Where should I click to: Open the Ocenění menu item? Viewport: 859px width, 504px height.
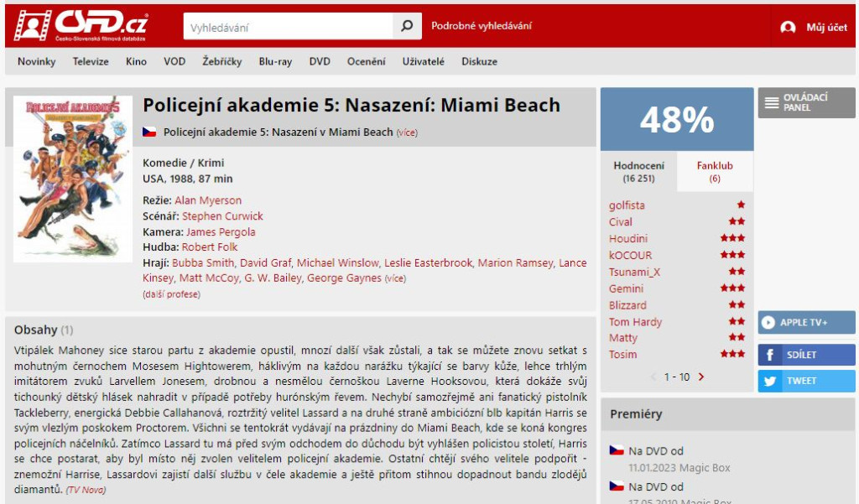(x=366, y=61)
